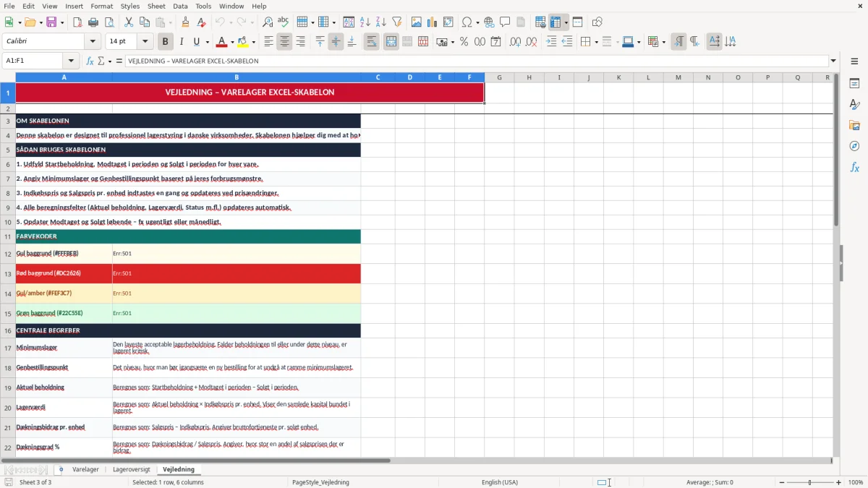Image resolution: width=868 pixels, height=488 pixels.
Task: Click the PageStyle_Vejledning status field
Action: (x=320, y=482)
